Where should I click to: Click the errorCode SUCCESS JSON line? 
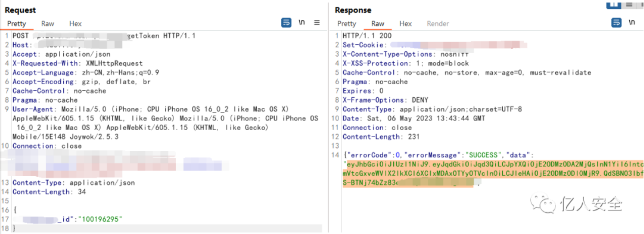pyautogui.click(x=439, y=155)
